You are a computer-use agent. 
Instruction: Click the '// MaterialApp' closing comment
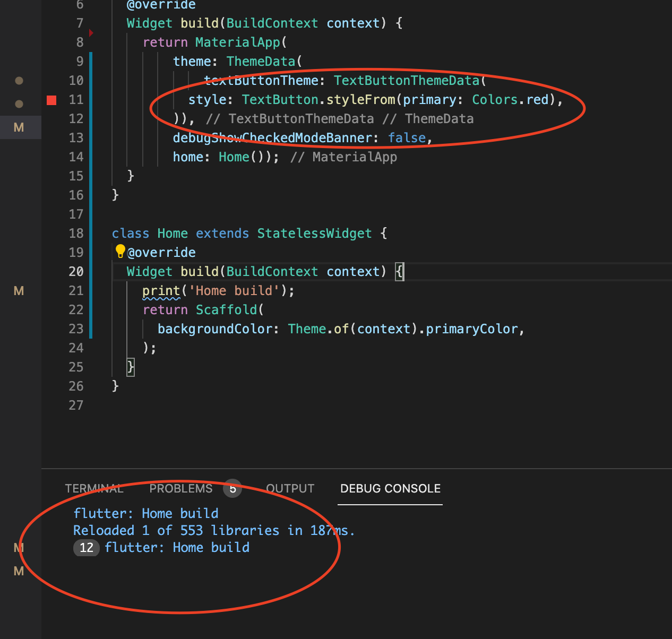click(x=343, y=157)
